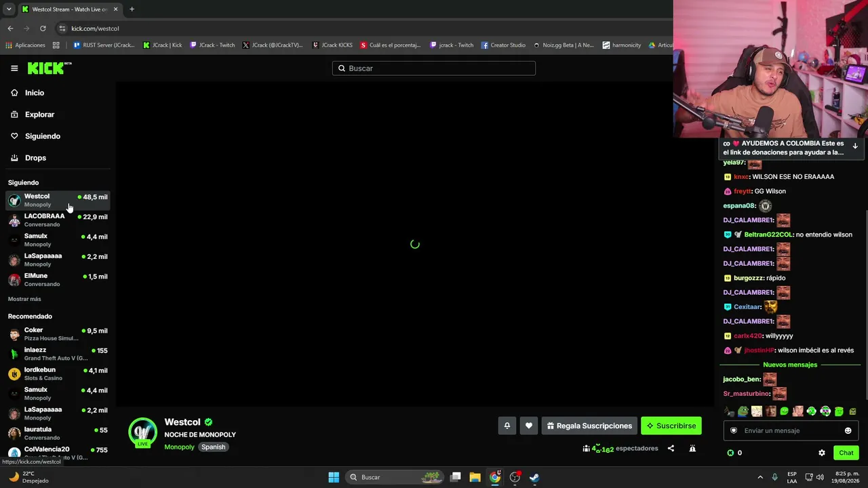The height and width of the screenshot is (488, 868).
Task: Open the Westcol channel in followed list
Action: (x=58, y=200)
